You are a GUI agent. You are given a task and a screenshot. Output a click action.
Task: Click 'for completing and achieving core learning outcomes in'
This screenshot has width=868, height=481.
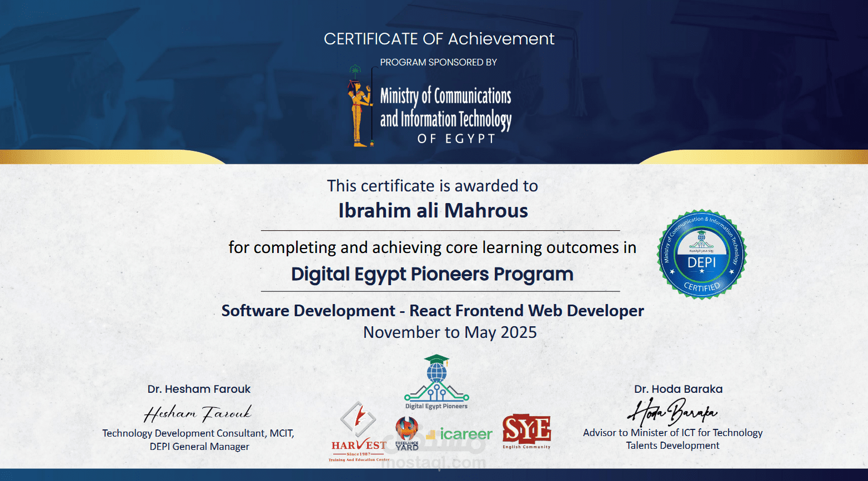[433, 247]
